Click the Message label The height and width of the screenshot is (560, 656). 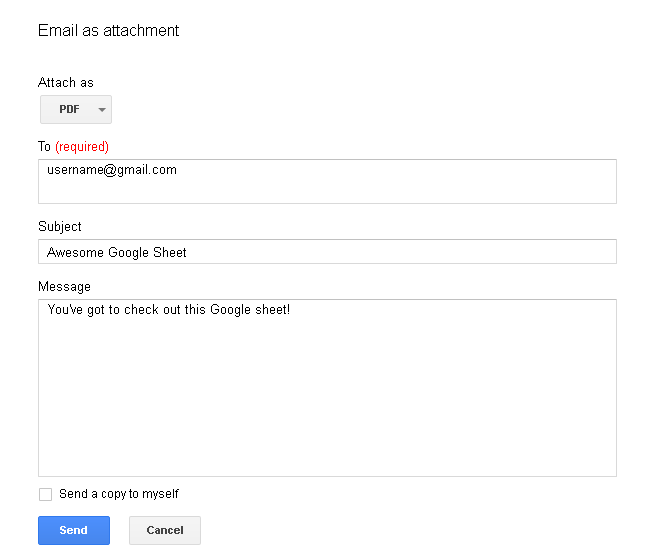[x=64, y=287]
